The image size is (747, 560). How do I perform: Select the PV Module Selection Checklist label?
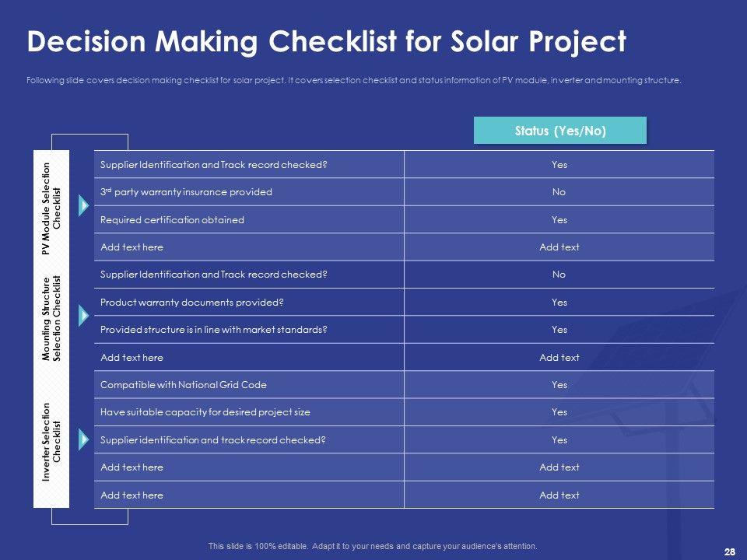pos(51,208)
